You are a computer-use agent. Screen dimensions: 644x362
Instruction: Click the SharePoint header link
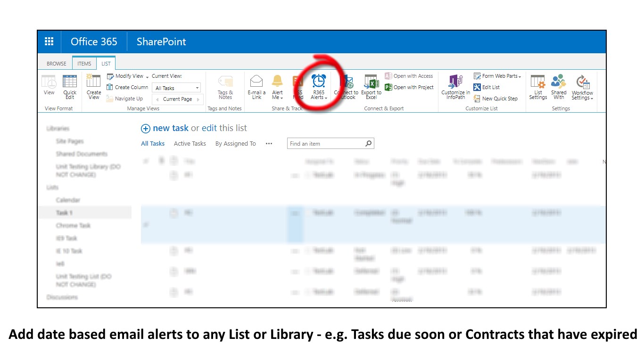[161, 41]
